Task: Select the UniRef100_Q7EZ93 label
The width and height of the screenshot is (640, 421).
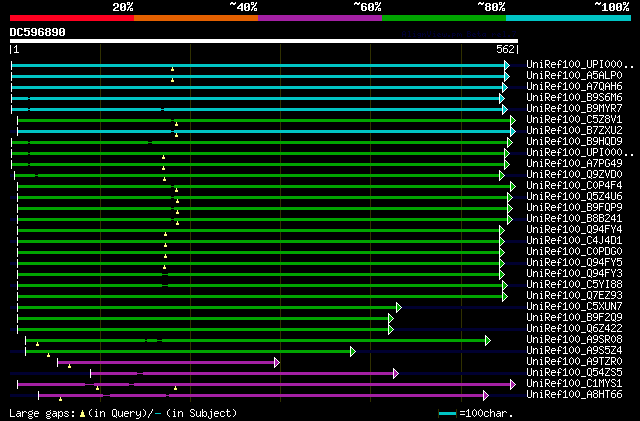Action: 574,296
